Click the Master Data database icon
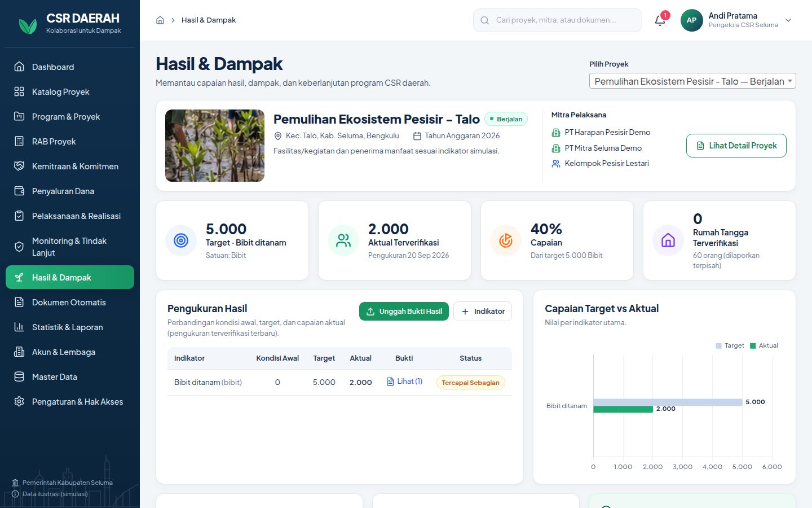 [x=19, y=376]
